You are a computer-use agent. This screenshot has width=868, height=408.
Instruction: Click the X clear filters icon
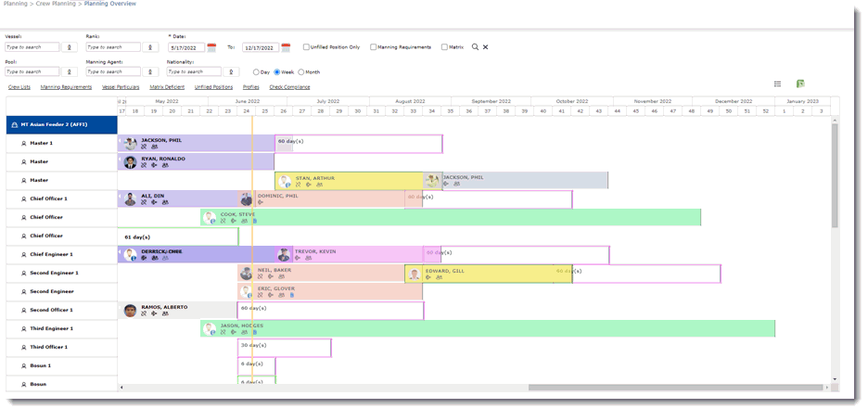(485, 47)
